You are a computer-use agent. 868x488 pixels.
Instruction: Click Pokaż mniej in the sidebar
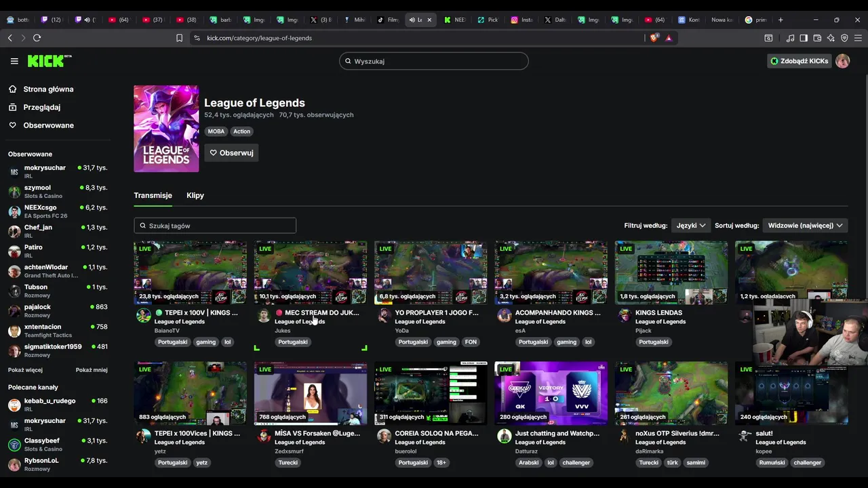[92, 370]
